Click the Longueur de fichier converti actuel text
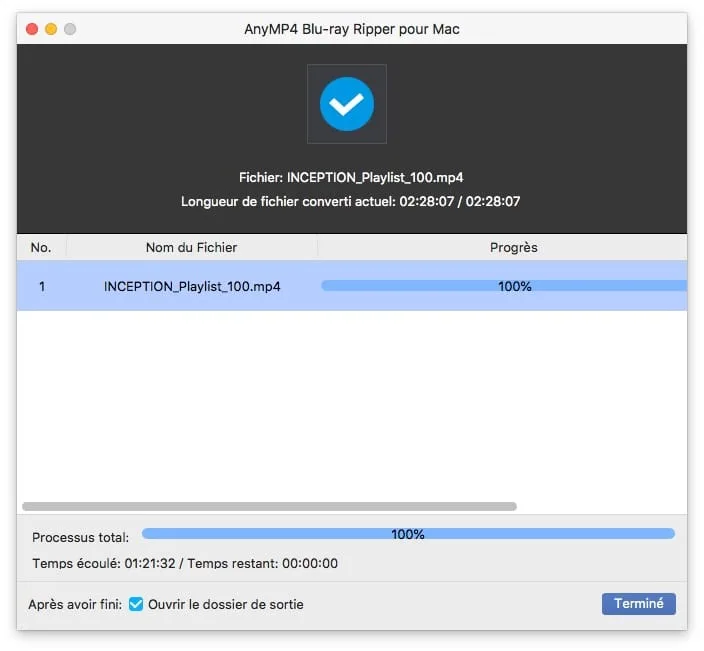704x651 pixels. pyautogui.click(x=351, y=201)
